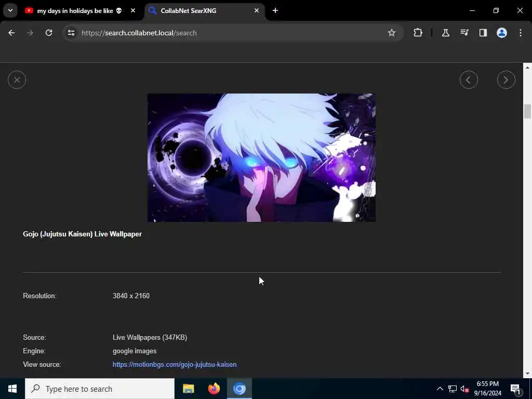Close the CollabNet SearXNG tab
Viewport: 532px width, 399px height.
point(257,10)
